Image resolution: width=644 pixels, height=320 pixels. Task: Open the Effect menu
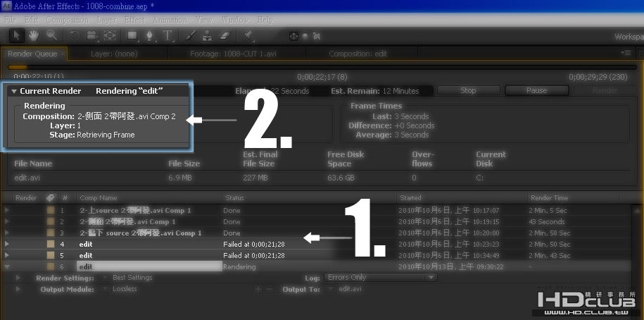pyautogui.click(x=134, y=20)
